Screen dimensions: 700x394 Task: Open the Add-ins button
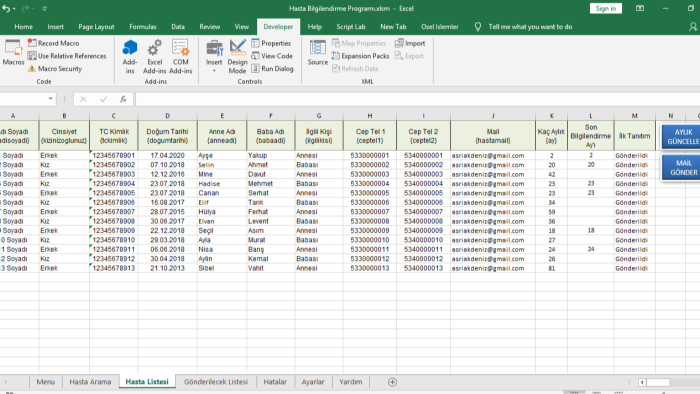point(130,57)
